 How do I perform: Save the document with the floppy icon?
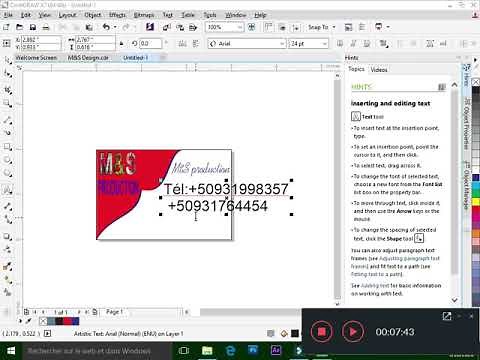point(33,27)
